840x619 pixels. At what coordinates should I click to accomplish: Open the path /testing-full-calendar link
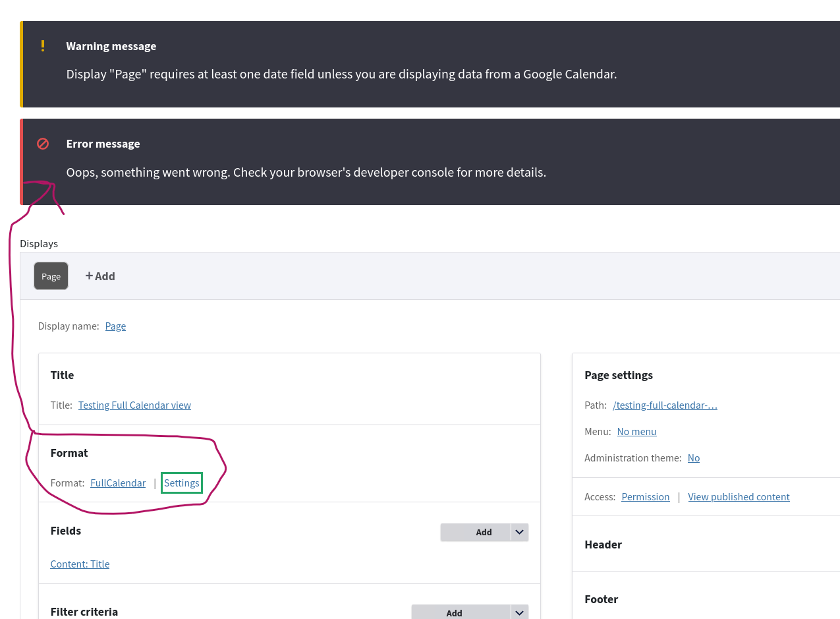pos(664,405)
